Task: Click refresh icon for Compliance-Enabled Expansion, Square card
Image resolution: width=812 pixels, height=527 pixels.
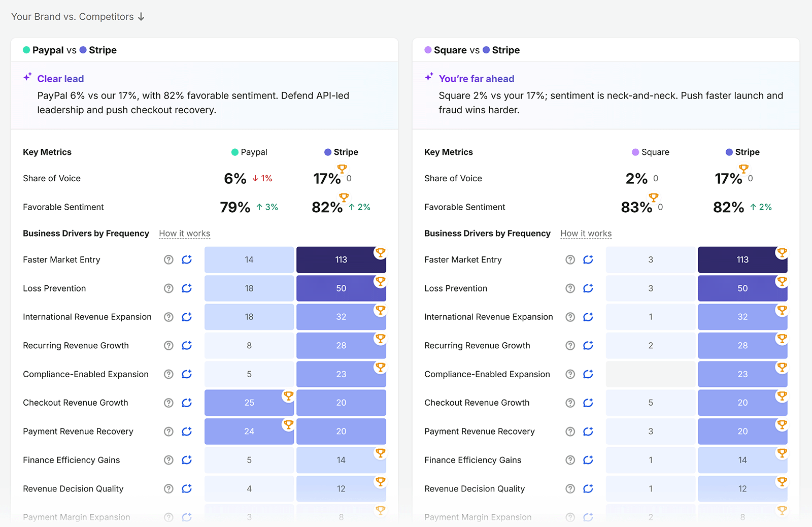Action: coord(588,374)
